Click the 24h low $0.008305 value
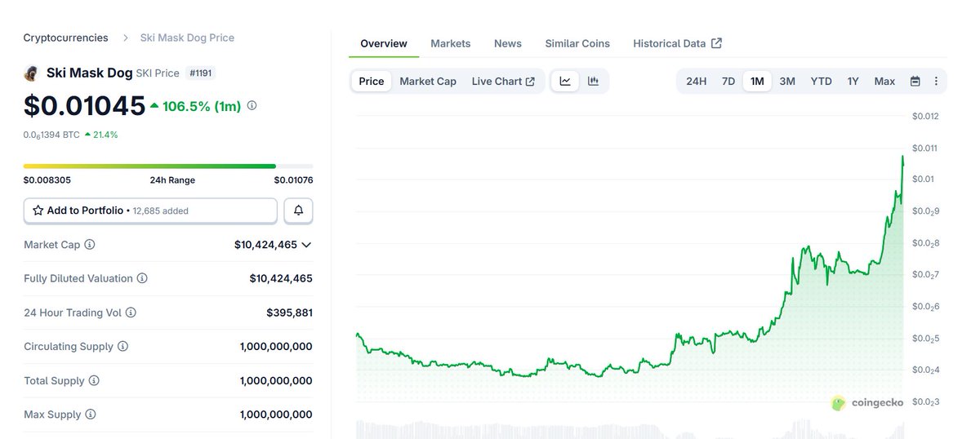This screenshot has width=980, height=439. click(x=47, y=180)
